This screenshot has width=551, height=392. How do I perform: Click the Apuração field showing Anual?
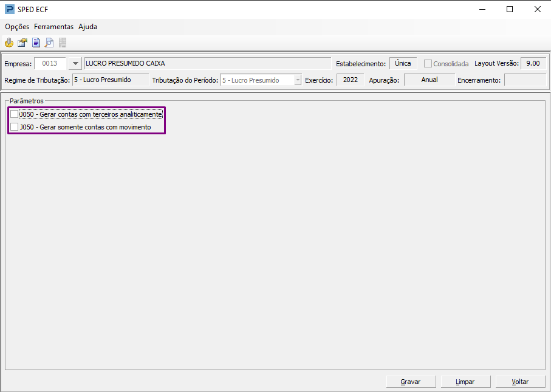[430, 80]
